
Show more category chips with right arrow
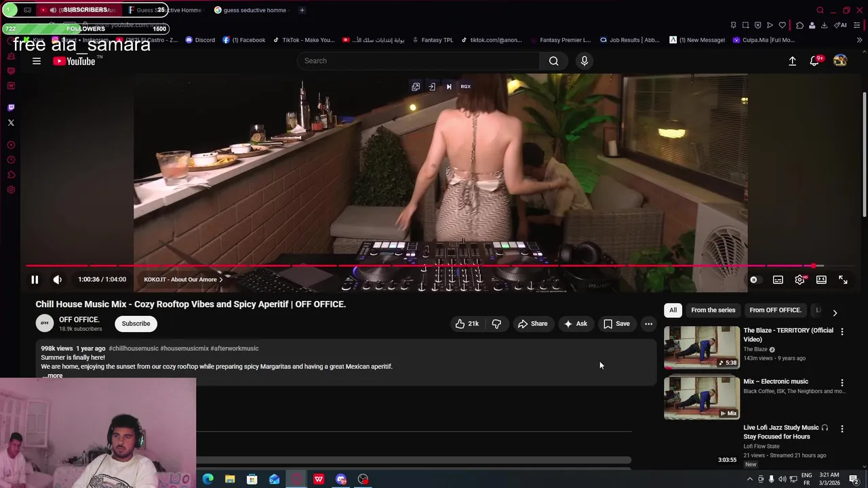[835, 312]
